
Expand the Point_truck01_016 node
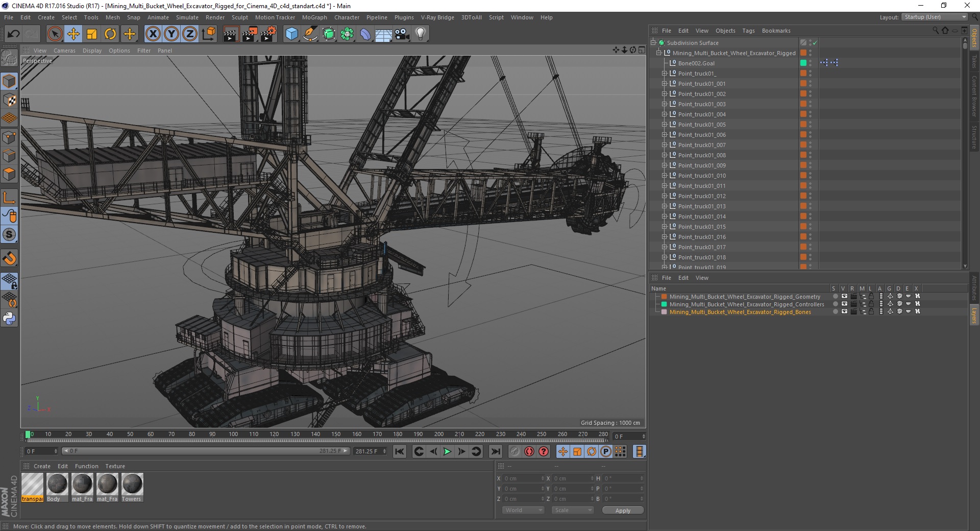[665, 237]
